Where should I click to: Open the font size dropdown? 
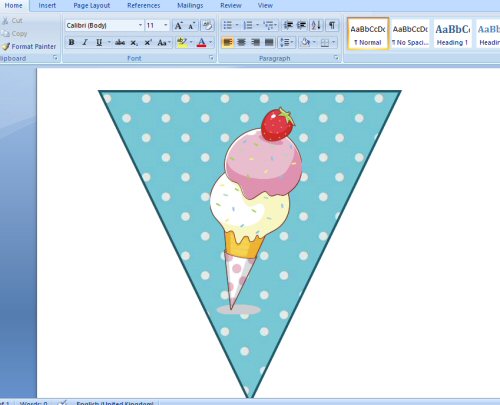(165, 25)
